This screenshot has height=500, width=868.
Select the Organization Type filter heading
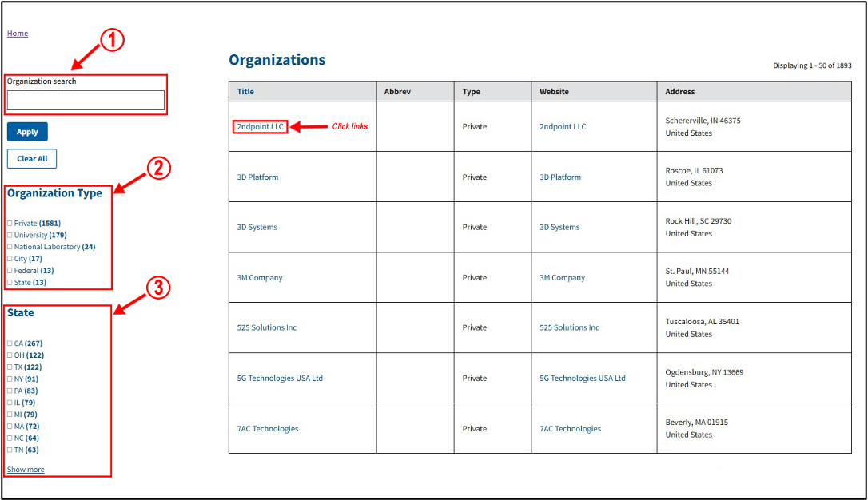(x=54, y=193)
